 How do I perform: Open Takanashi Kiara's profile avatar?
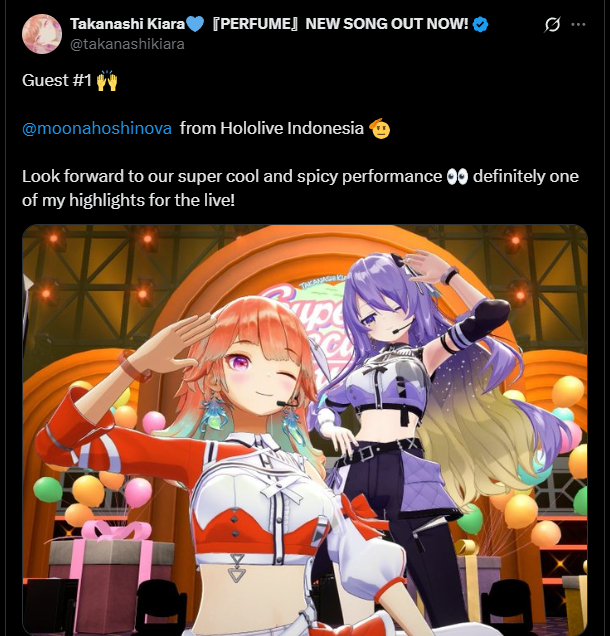pyautogui.click(x=42, y=34)
